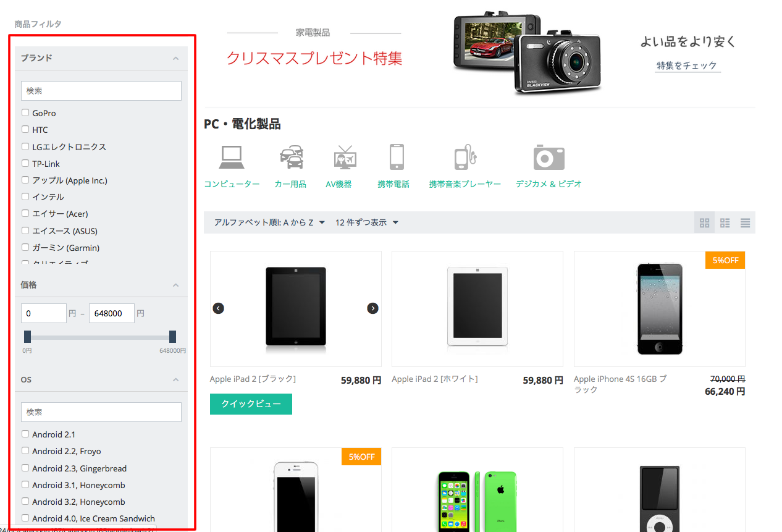Focus the OS 検索 search field
This screenshot has width=782, height=532.
point(101,412)
